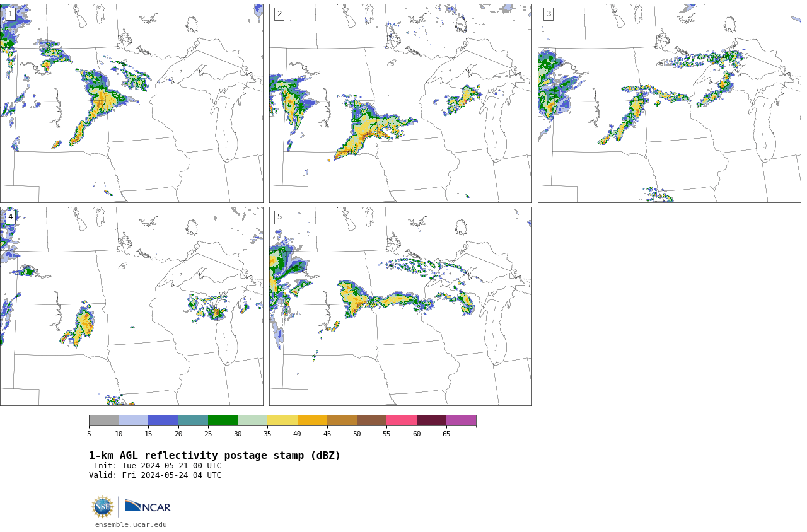Click the ensemble.ucar.edu text

click(131, 524)
